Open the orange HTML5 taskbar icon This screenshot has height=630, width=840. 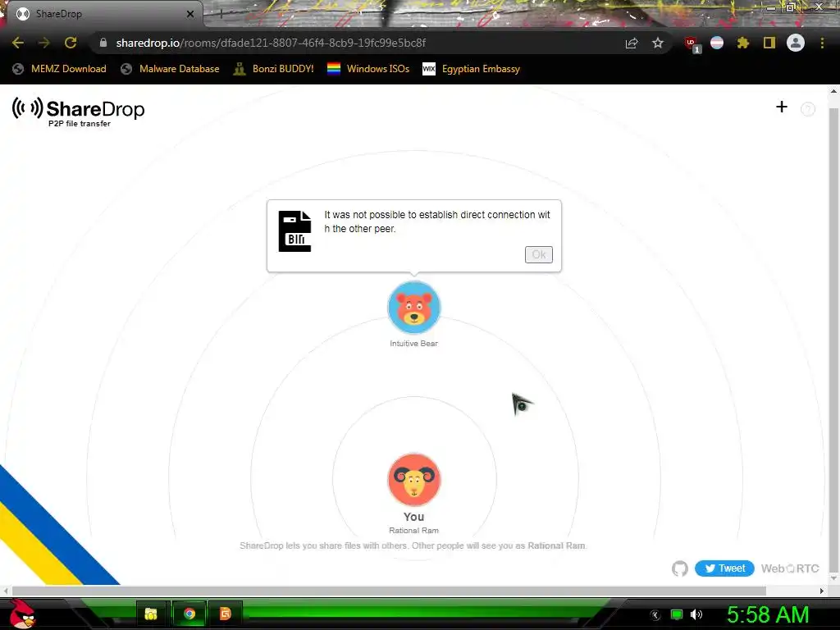[x=225, y=614]
